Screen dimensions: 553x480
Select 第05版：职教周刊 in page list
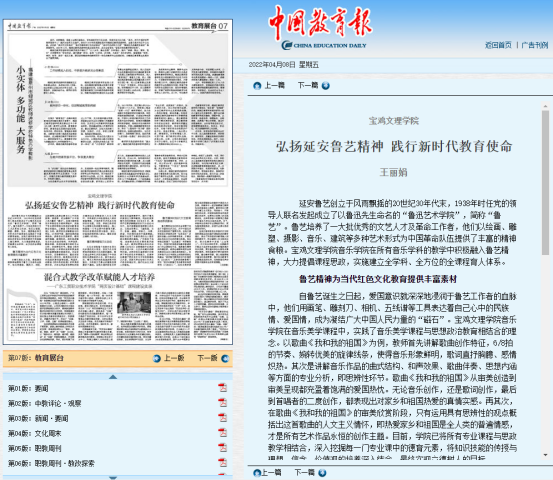(35, 448)
